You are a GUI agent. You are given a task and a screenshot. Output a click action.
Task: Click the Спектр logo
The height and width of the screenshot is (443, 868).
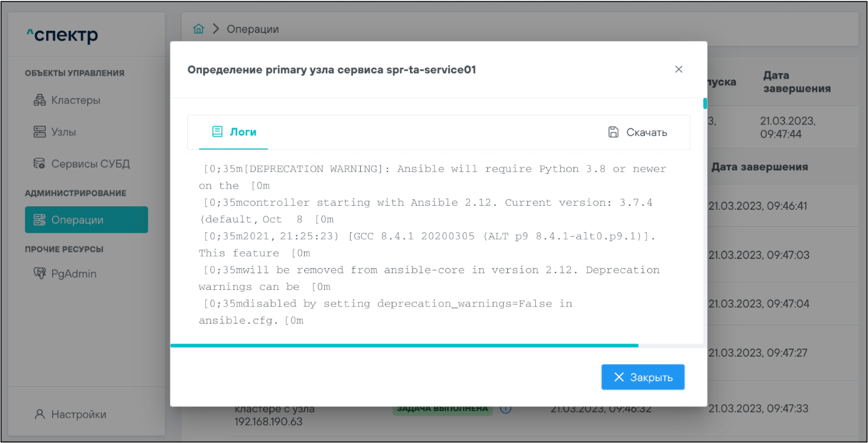[x=62, y=35]
